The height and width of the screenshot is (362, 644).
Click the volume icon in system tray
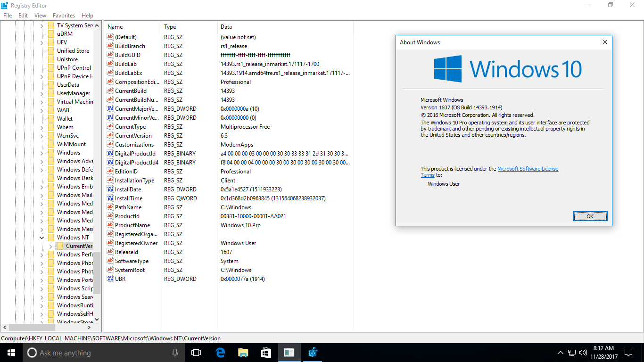tap(583, 353)
